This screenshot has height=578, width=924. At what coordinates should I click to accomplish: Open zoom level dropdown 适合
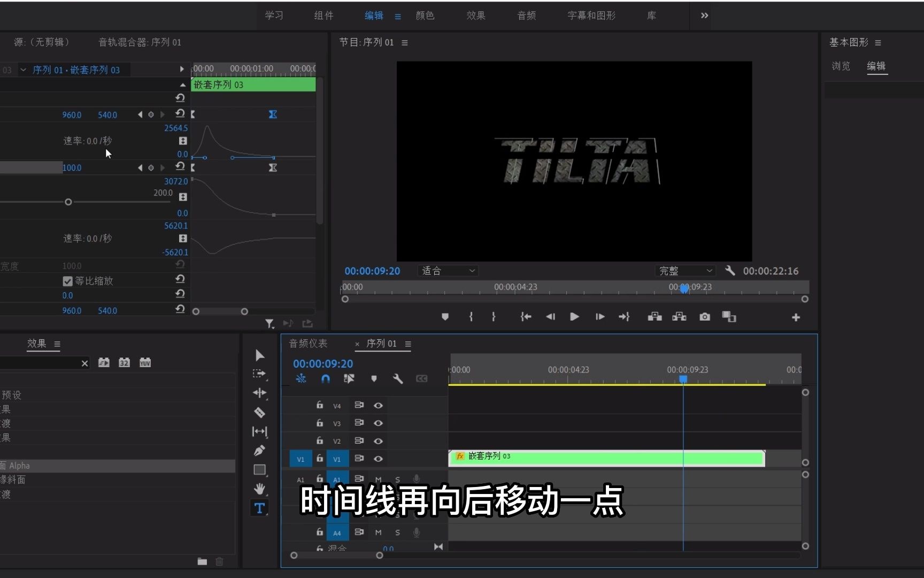point(448,271)
